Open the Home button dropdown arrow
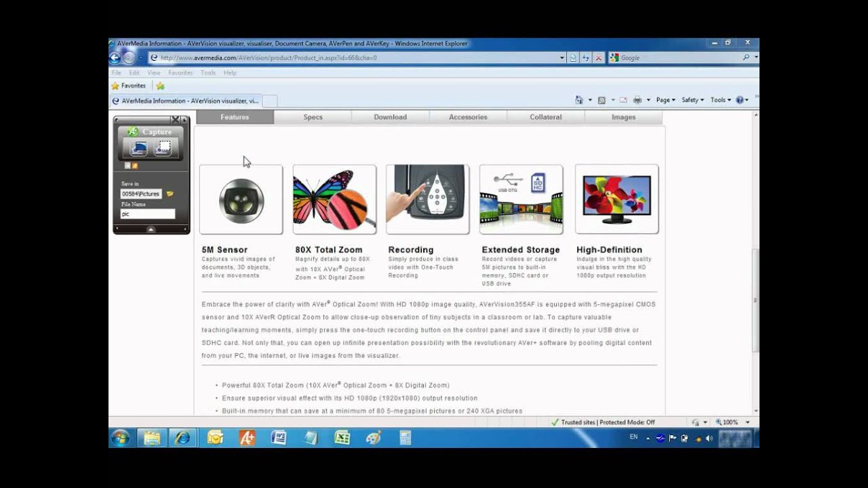Viewport: 868px width, 488px height. (590, 100)
